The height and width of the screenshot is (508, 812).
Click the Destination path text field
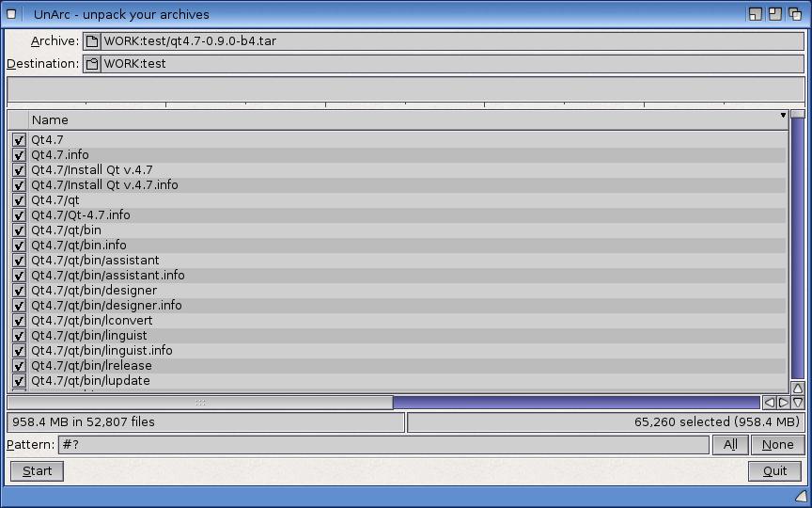[452, 64]
